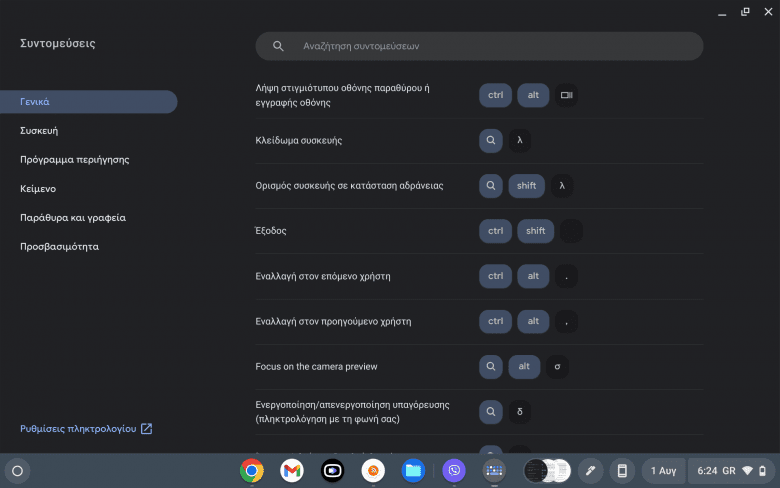
Task: Click the external link icon beside Ρυθμίσεις πληκτρολογίου
Action: click(146, 428)
